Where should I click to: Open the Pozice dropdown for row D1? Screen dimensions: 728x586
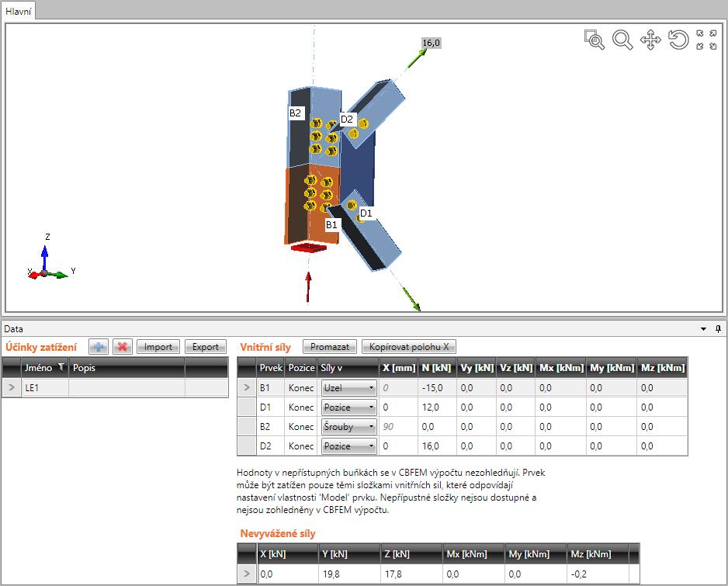click(348, 407)
